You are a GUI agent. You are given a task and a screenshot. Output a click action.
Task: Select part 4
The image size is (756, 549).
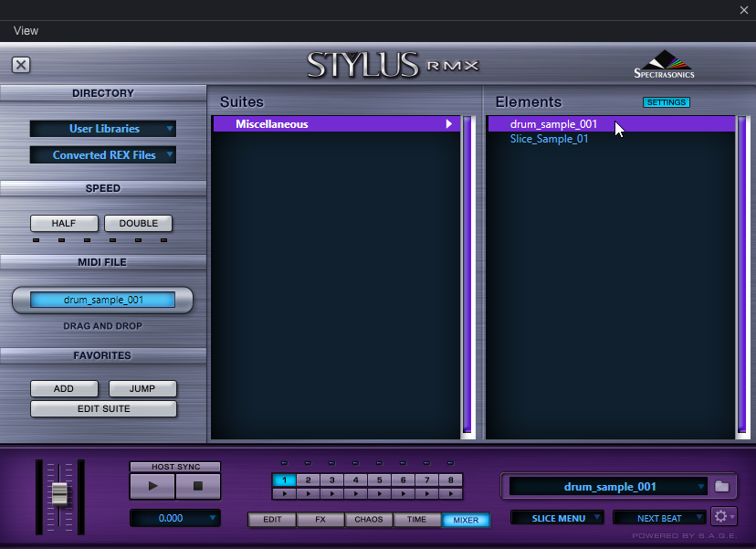[356, 480]
